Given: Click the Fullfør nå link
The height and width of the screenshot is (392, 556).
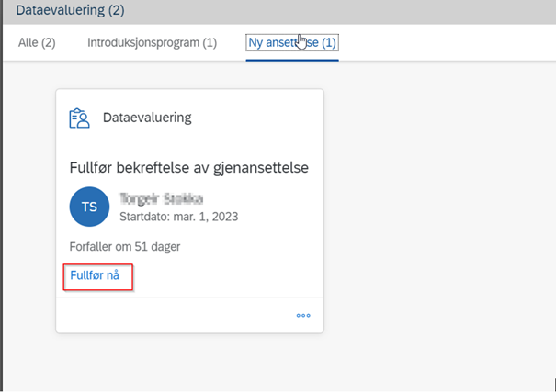Looking at the screenshot, I should pyautogui.click(x=95, y=275).
